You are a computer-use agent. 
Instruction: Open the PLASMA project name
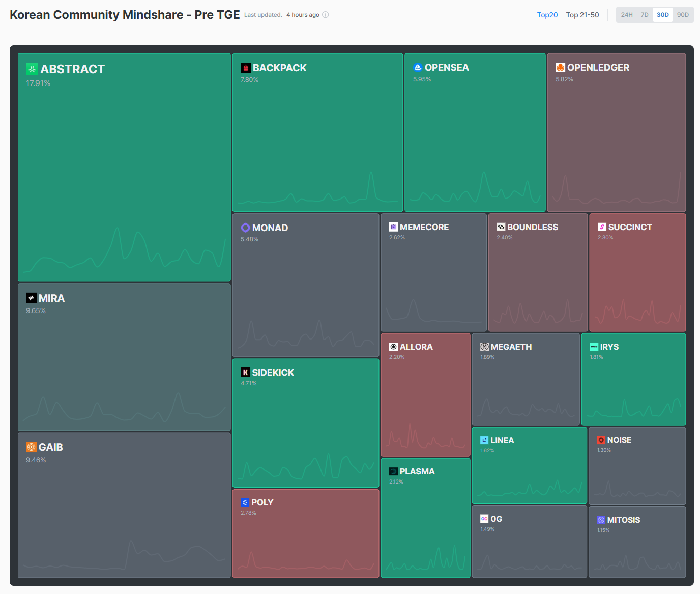(x=417, y=471)
